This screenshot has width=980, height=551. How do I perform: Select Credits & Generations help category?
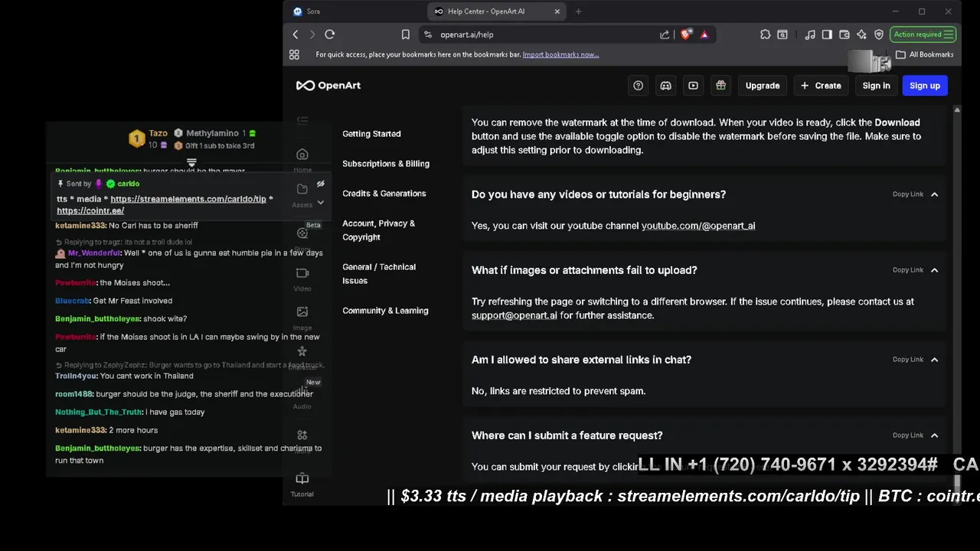tap(384, 194)
